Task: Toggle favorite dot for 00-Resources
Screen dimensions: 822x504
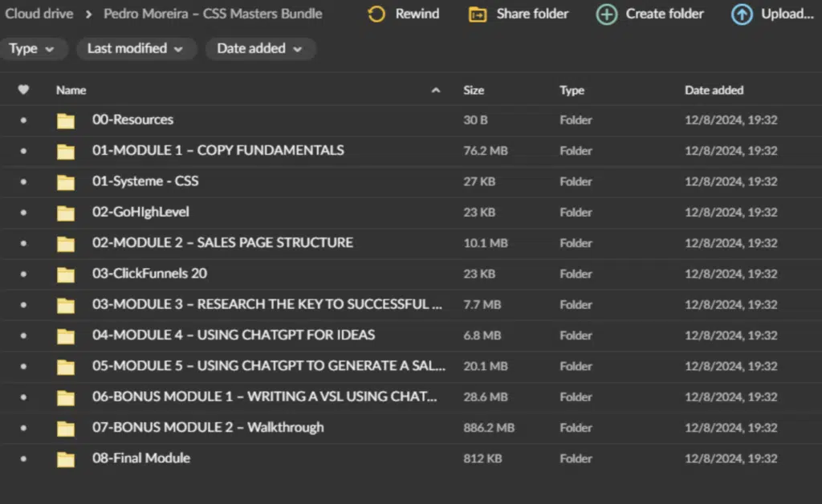Action: coord(23,120)
